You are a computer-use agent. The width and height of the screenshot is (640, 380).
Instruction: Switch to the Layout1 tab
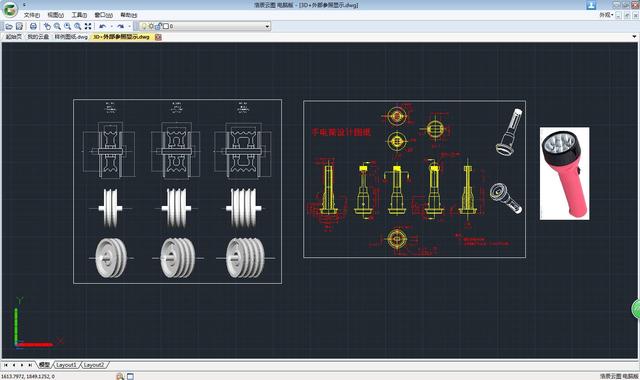coord(66,365)
